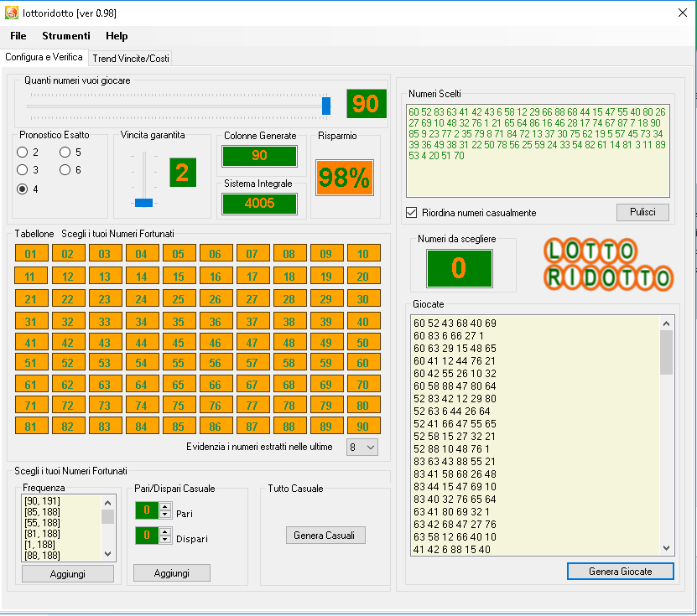Pick number 77 on the Tabellone
The height and width of the screenshot is (616, 697).
point(253,405)
